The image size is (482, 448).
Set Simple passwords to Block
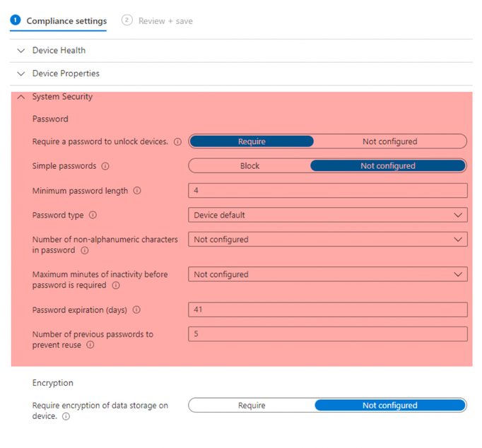point(249,166)
